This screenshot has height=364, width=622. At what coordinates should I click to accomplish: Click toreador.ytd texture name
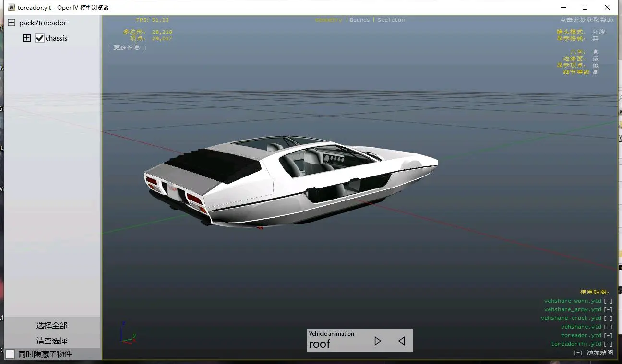pyautogui.click(x=581, y=336)
